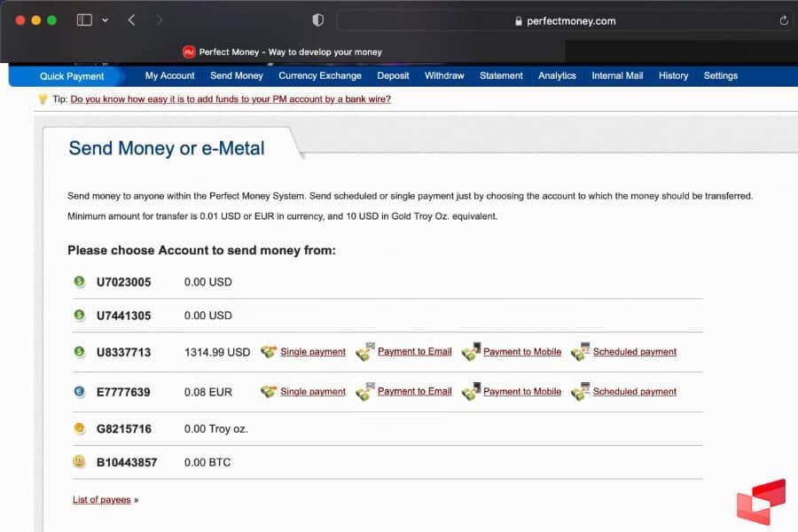Click Single payment money icon, E7777639 row
This screenshot has height=532, width=798.
point(268,392)
